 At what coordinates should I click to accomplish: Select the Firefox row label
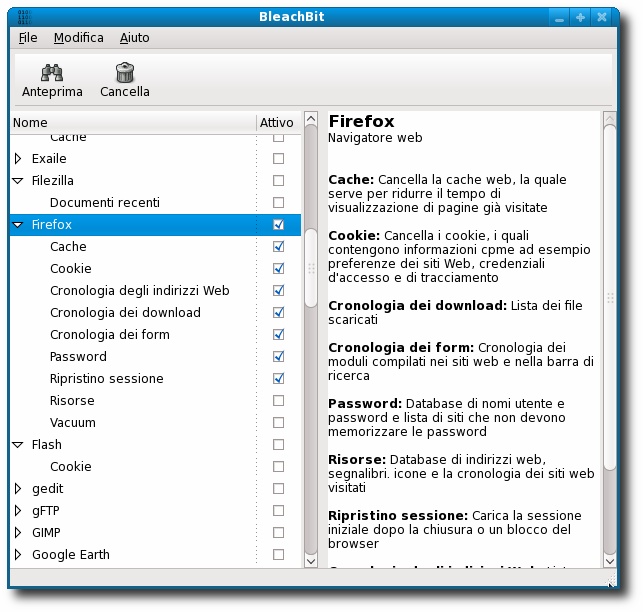click(x=52, y=224)
